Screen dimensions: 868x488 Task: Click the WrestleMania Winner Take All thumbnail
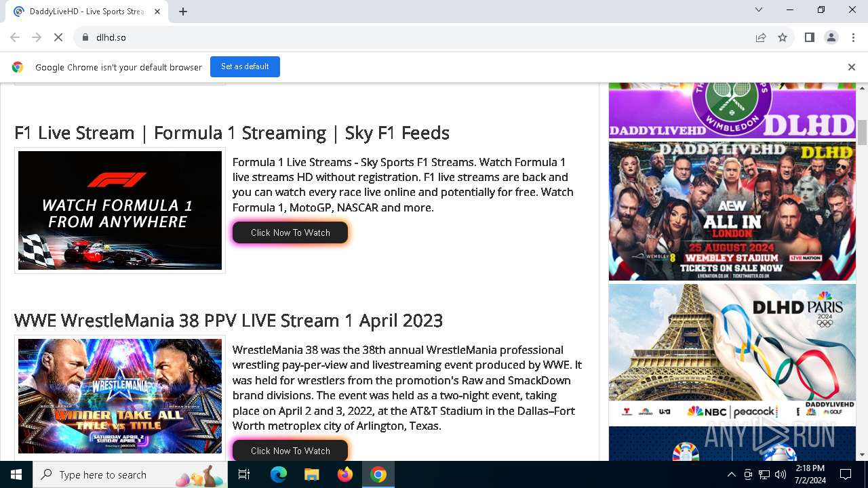[x=120, y=396]
